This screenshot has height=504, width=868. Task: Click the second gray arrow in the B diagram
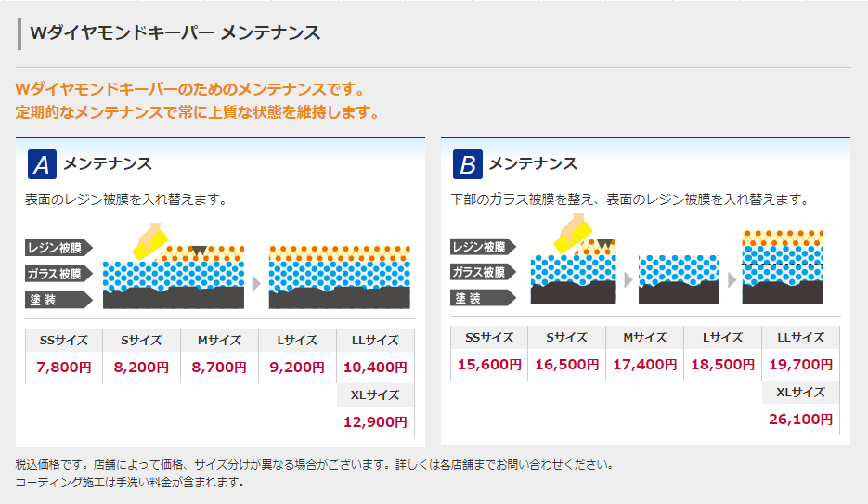(732, 279)
